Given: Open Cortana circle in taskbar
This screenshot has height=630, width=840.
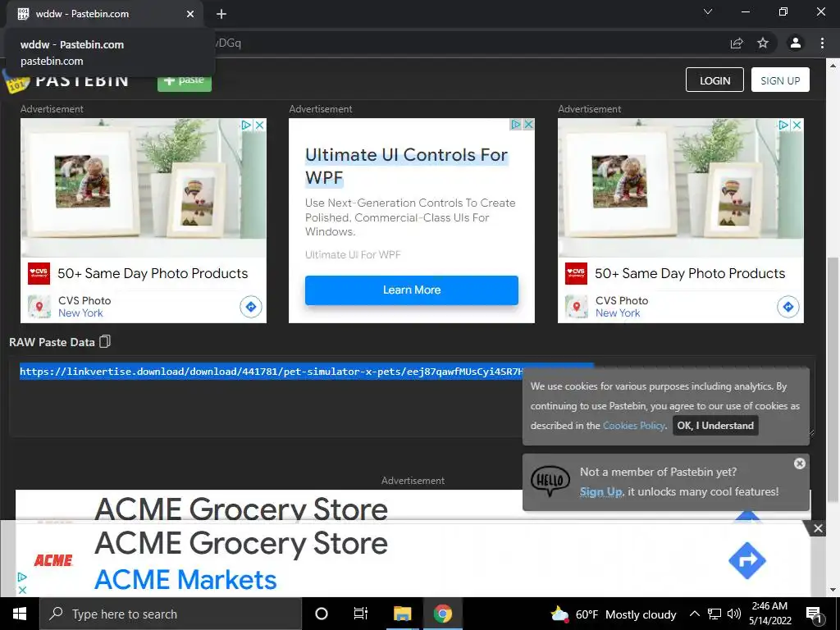Looking at the screenshot, I should click(321, 614).
